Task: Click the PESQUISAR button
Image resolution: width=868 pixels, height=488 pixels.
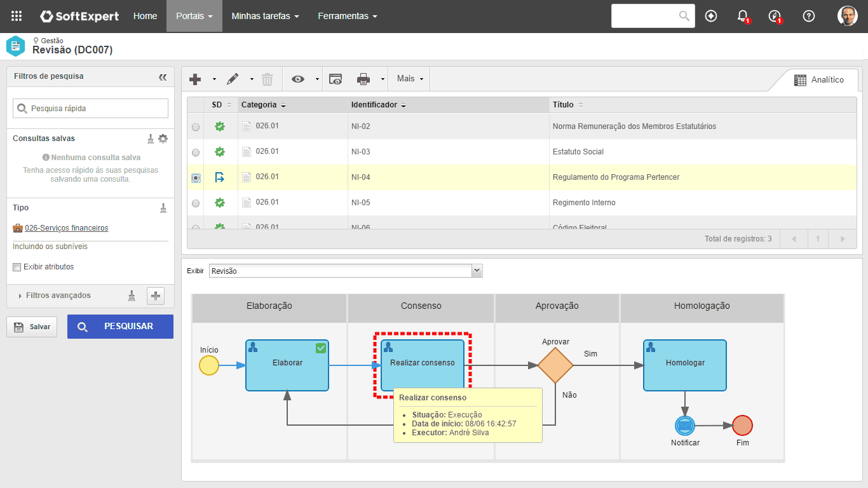Action: [120, 327]
